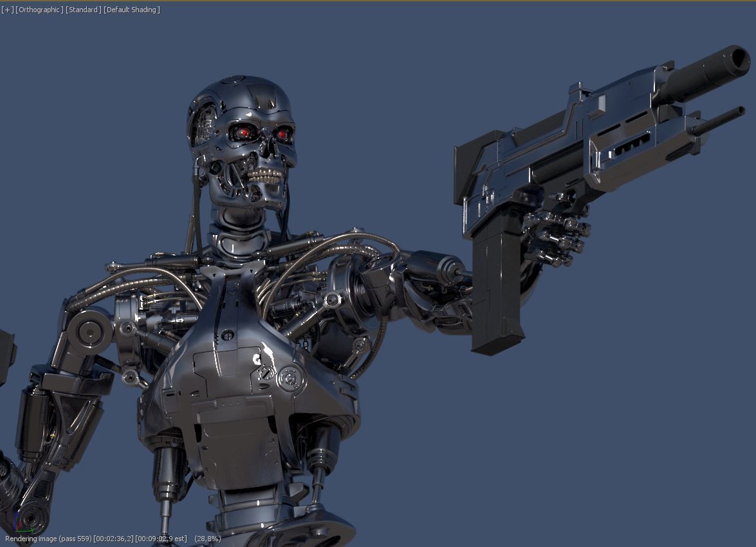Click the estimated time [00:09:02,9 est] readout
Image resolution: width=756 pixels, height=547 pixels.
coord(161,539)
